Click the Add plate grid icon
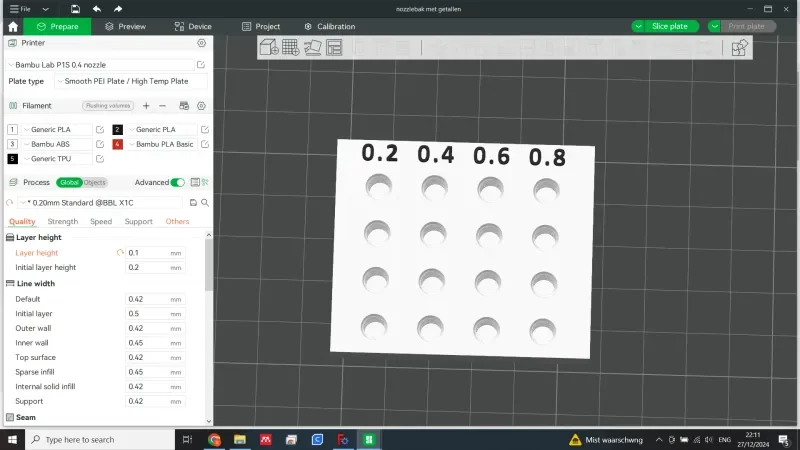The width and height of the screenshot is (800, 450). (x=291, y=47)
